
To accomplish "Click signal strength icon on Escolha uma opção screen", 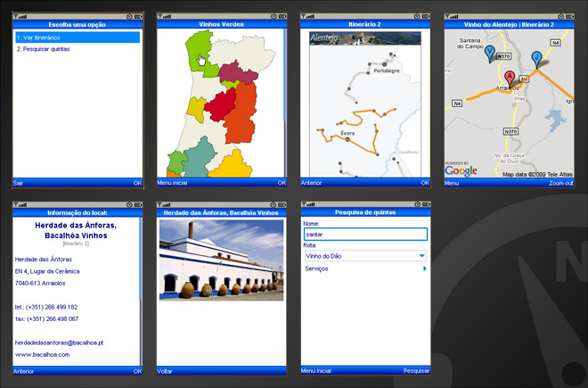I will [x=20, y=17].
